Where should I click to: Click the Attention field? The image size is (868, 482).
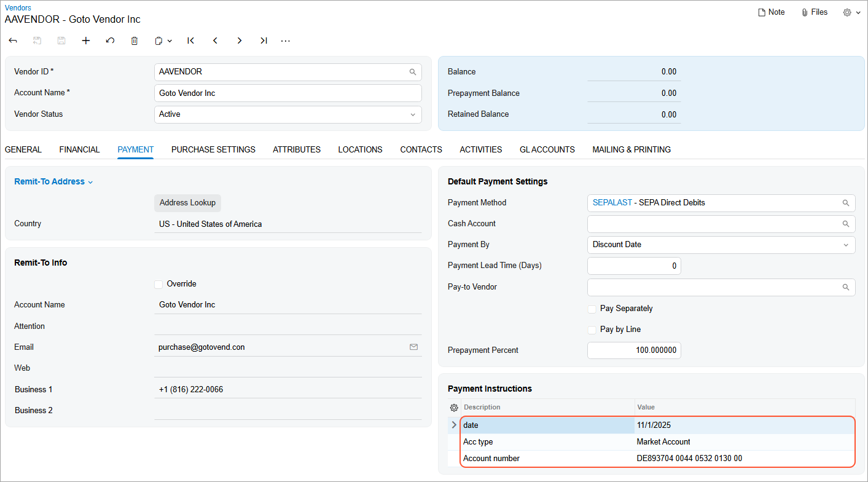pos(288,326)
